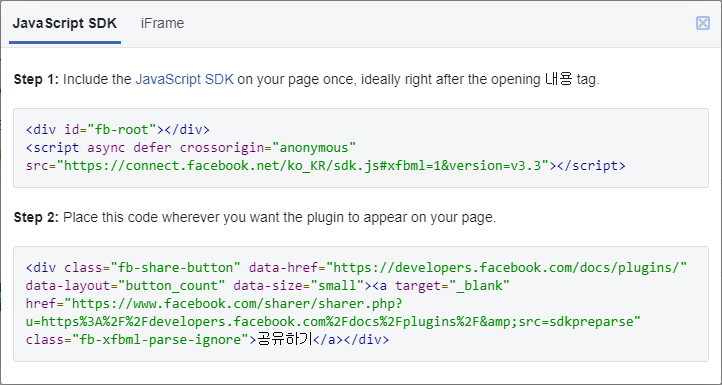Switch to the iFrame tab
This screenshot has width=722, height=385.
(x=162, y=23)
